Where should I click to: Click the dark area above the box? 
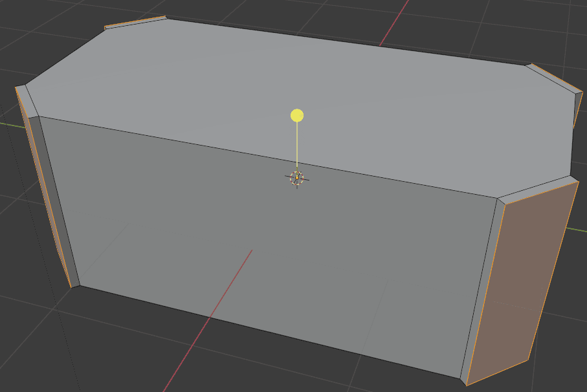pos(291,13)
